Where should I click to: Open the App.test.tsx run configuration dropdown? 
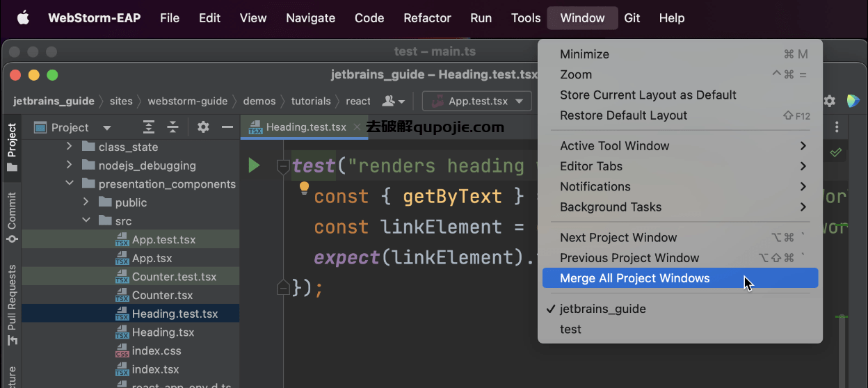477,101
